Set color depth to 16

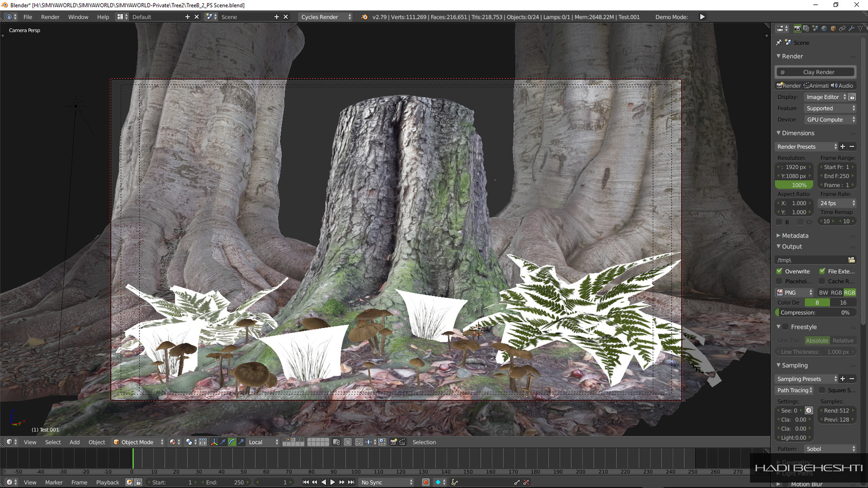coord(843,303)
